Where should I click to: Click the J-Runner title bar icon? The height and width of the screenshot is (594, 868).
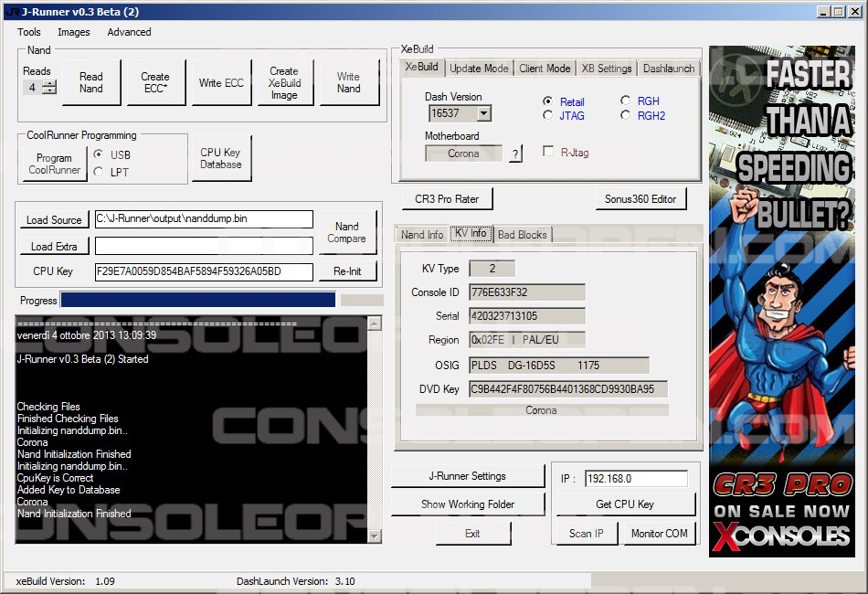click(11, 11)
